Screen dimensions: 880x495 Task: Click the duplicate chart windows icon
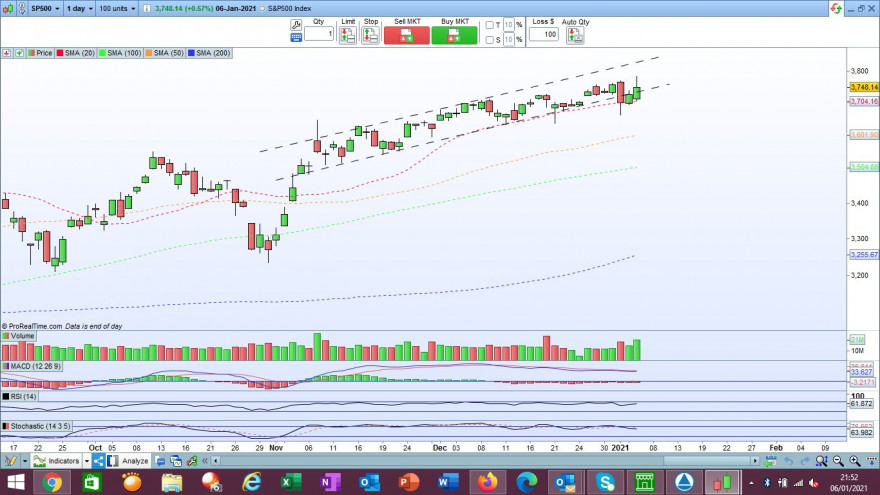pyautogui.click(x=176, y=461)
